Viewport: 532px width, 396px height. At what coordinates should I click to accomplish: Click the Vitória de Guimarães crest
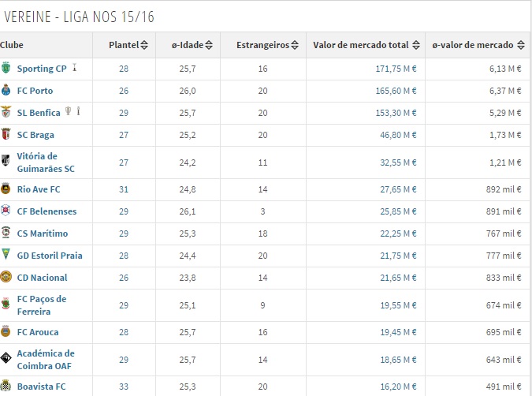click(6, 160)
